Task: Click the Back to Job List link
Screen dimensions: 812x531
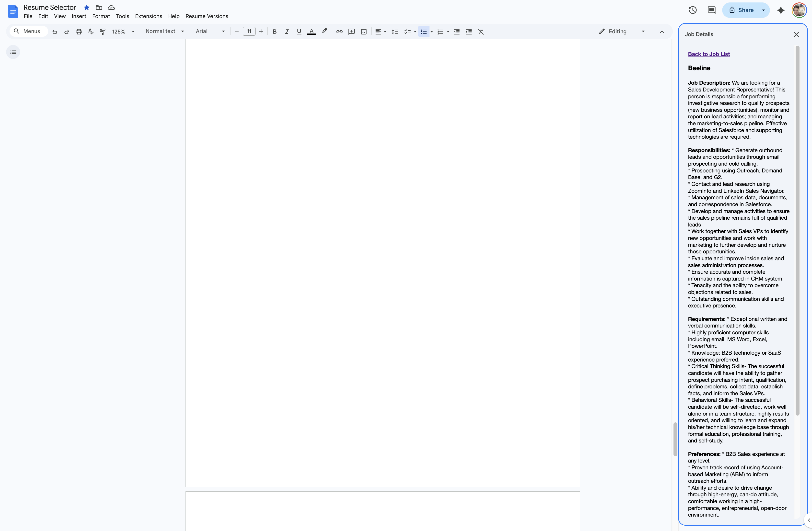Action: [x=709, y=54]
